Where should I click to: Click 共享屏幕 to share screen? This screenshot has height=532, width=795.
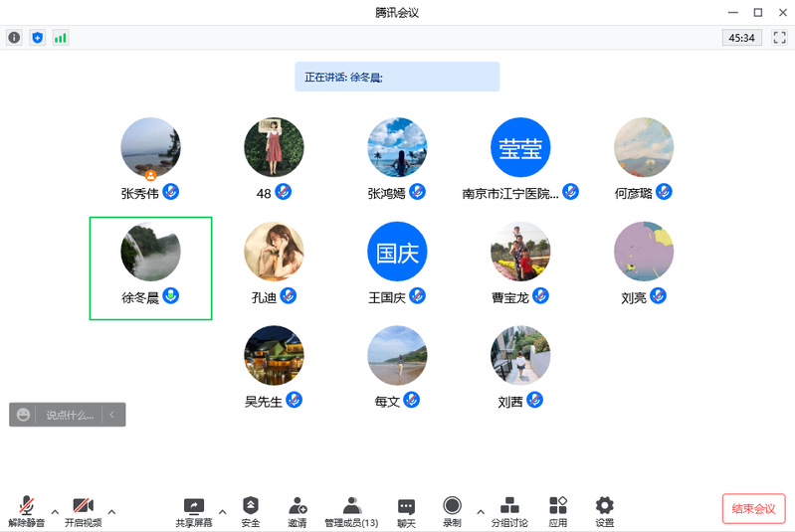(194, 511)
